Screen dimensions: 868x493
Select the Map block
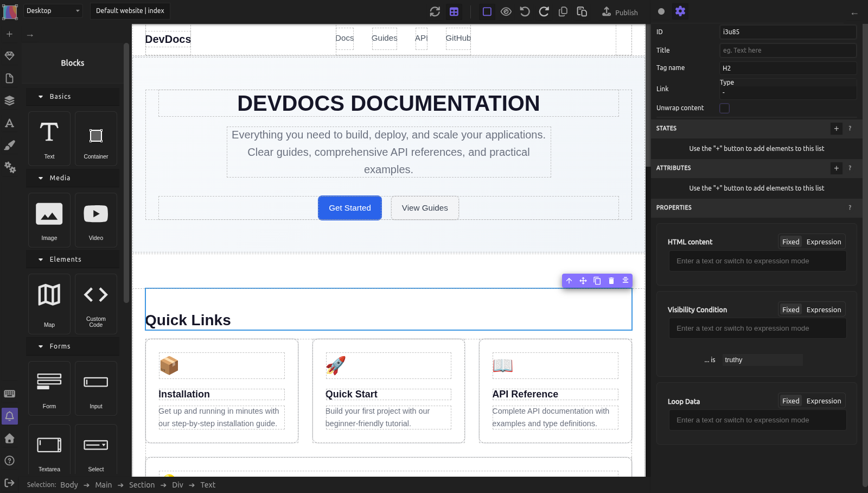[49, 304]
